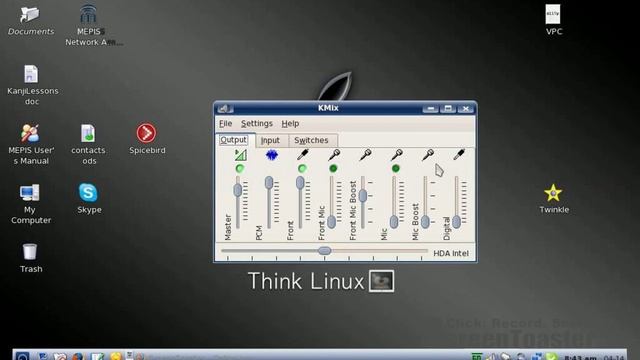Click the horizontal balance slider handle
This screenshot has height=360, width=640.
[324, 251]
